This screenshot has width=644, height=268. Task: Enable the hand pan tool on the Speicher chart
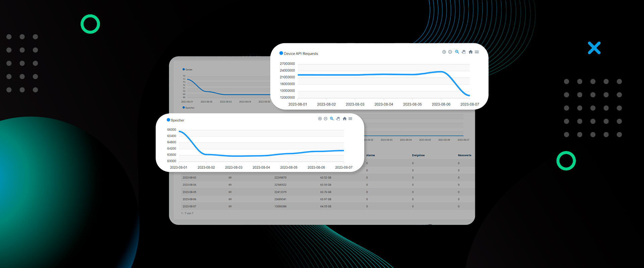pos(338,119)
